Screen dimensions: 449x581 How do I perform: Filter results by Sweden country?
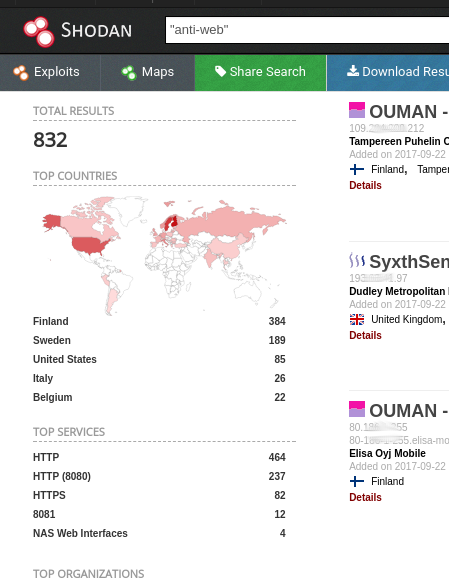pyautogui.click(x=52, y=340)
